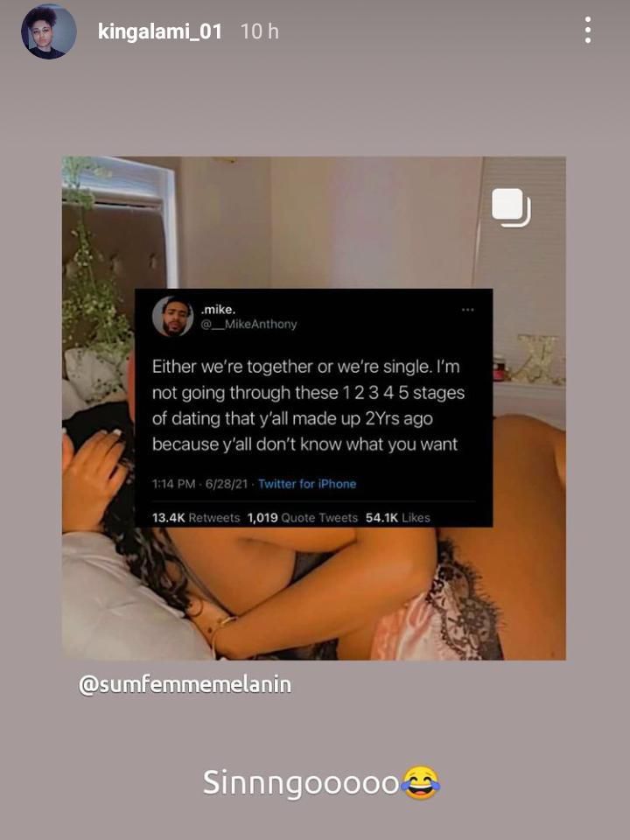The image size is (630, 840).
Task: Click the kingalami_01 username
Action: point(159,31)
